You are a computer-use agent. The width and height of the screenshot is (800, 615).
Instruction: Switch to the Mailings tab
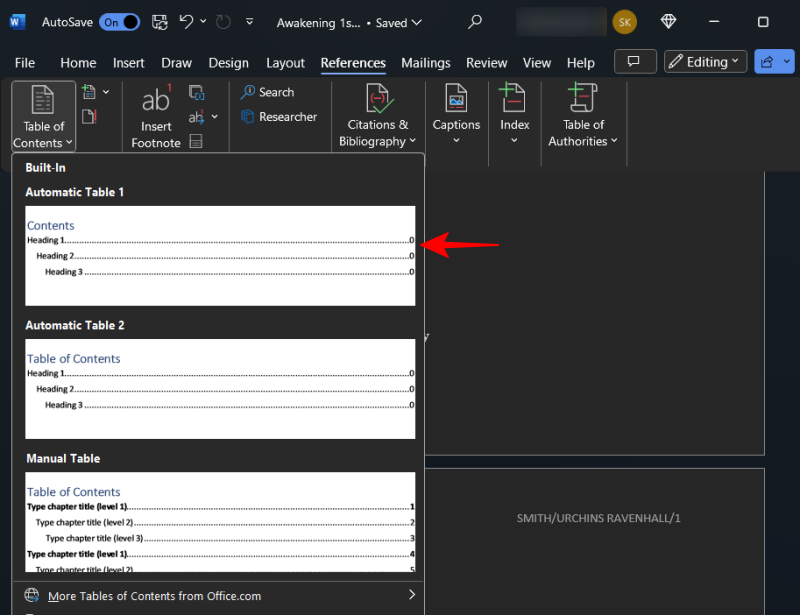click(425, 63)
